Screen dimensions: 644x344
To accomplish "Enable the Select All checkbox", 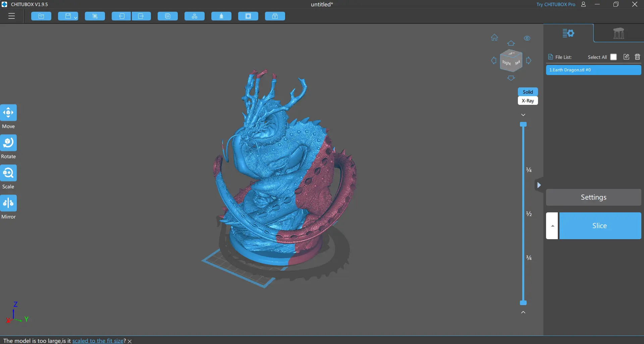I will [614, 57].
